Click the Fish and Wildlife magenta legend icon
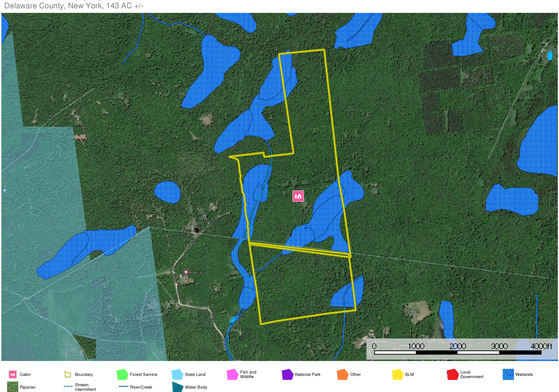This screenshot has width=559, height=392. [x=232, y=374]
